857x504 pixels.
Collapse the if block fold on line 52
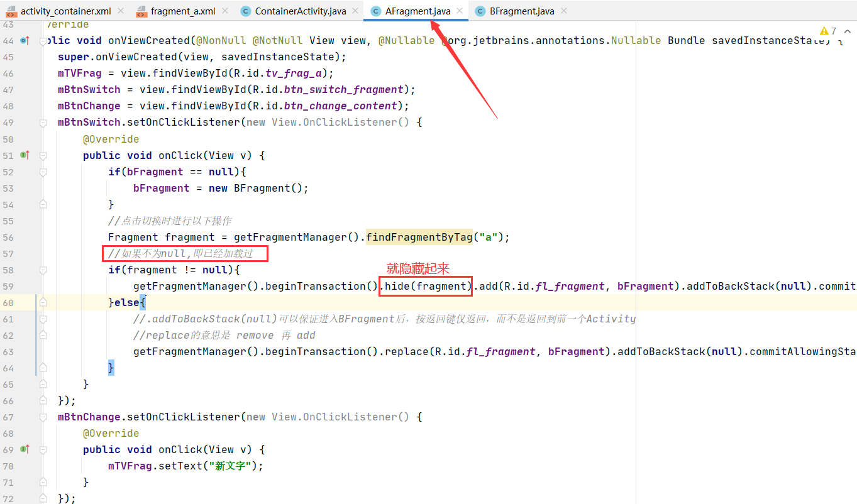[43, 171]
